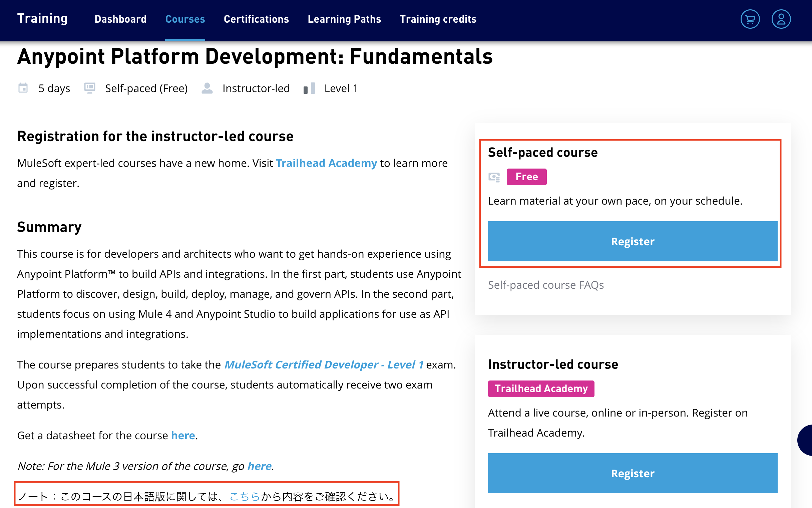Open the user profile icon

point(781,19)
